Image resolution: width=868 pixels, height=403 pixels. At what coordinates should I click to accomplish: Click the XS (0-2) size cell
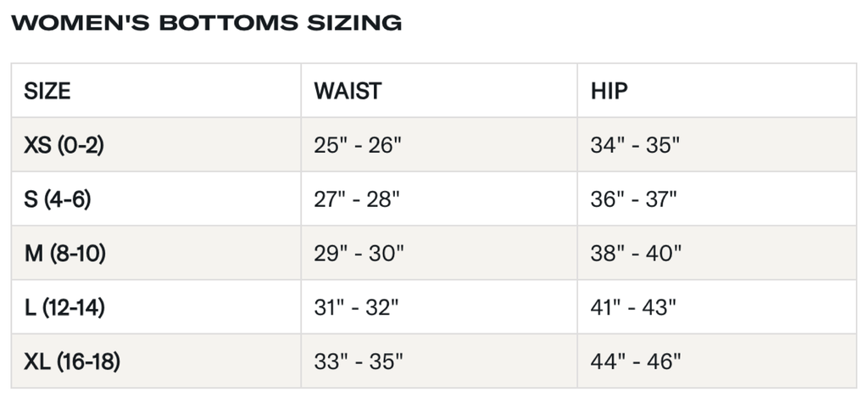64,145
